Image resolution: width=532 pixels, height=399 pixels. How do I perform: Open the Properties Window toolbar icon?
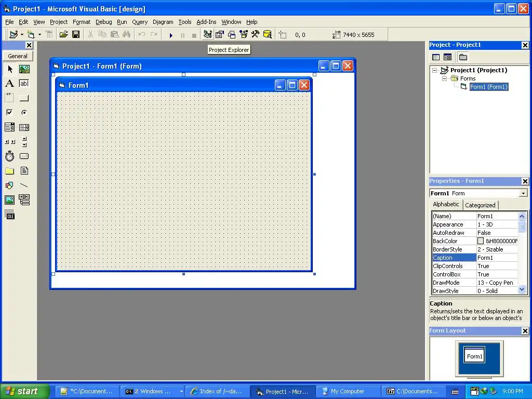tap(220, 35)
